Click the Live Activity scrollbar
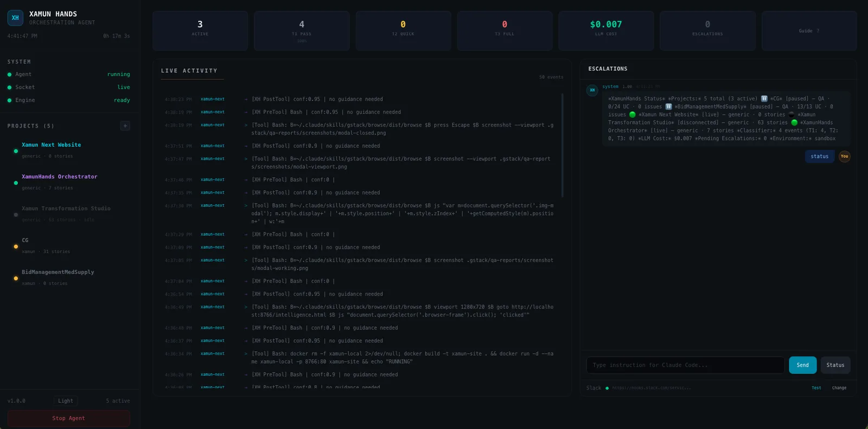 (562, 146)
